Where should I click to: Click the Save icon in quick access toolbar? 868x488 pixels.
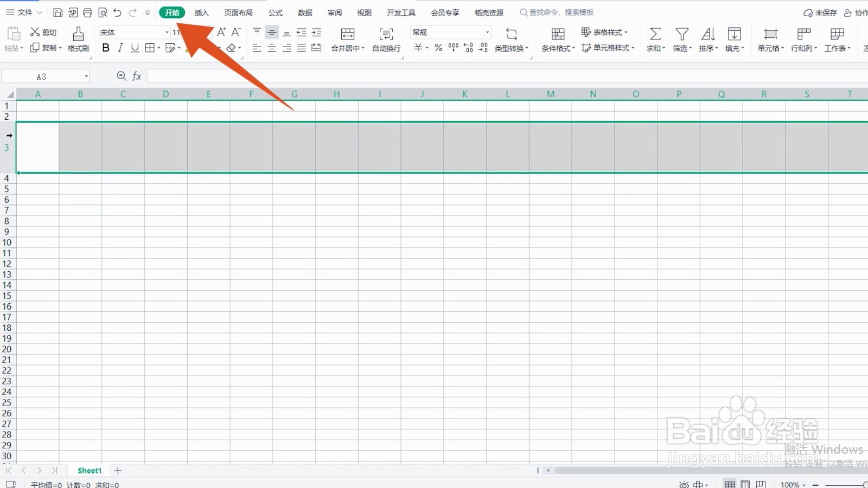[58, 12]
